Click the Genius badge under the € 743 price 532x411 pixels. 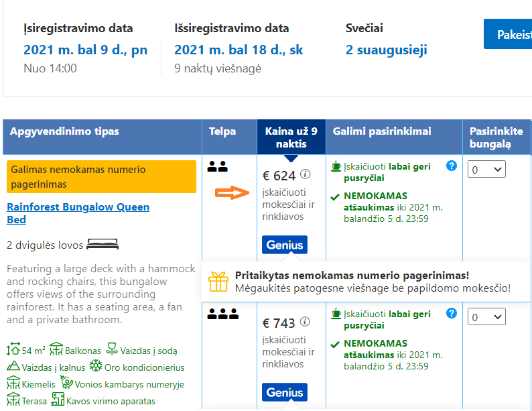[284, 392]
